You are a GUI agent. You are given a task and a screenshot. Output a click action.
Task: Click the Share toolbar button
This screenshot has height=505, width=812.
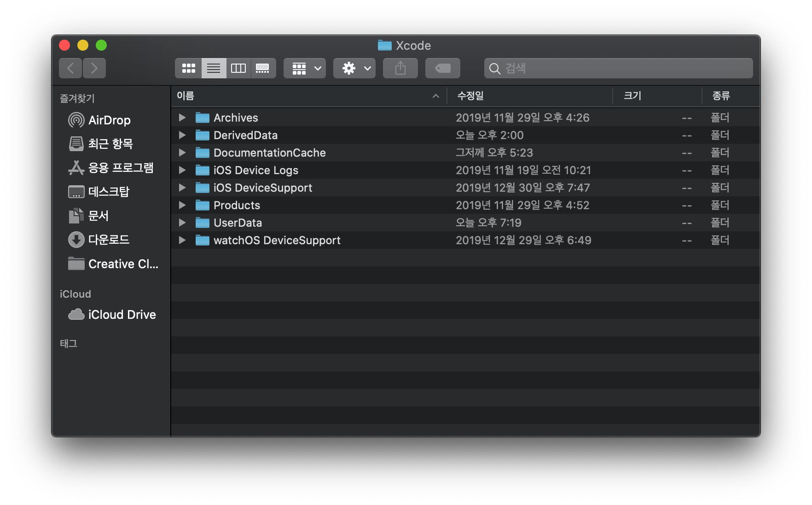tap(400, 68)
